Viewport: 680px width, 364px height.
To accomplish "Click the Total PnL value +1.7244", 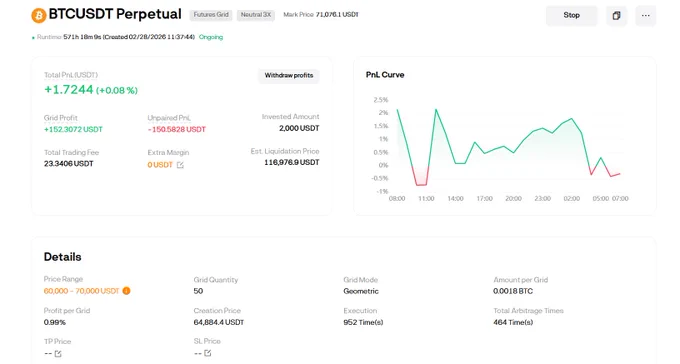I will pos(69,90).
